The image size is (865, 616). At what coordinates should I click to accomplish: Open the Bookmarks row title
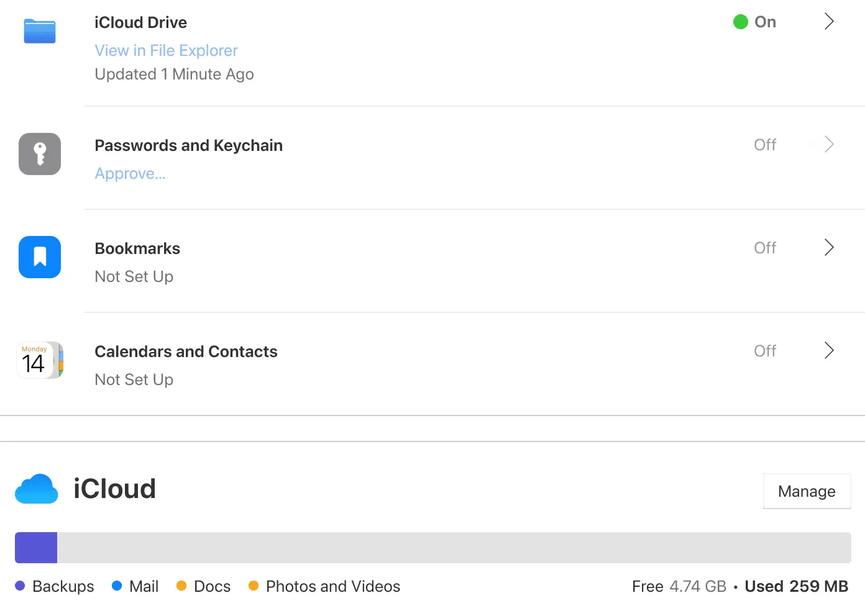[137, 248]
